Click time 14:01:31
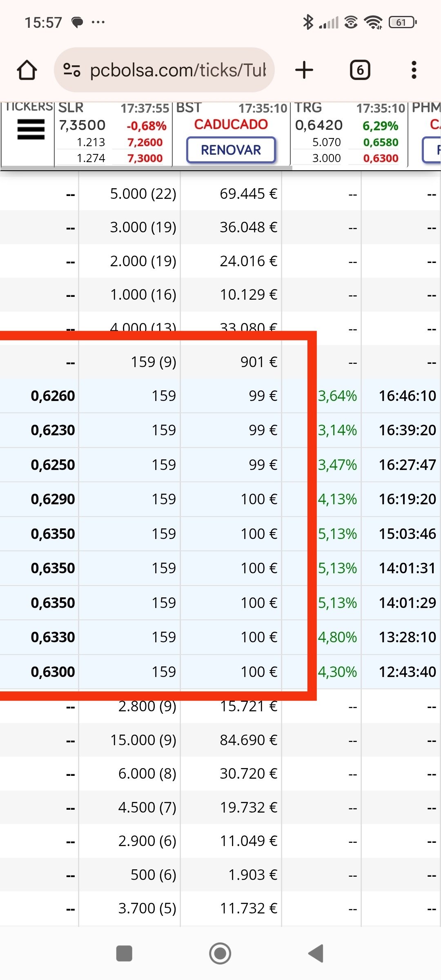This screenshot has width=441, height=980. [x=408, y=568]
